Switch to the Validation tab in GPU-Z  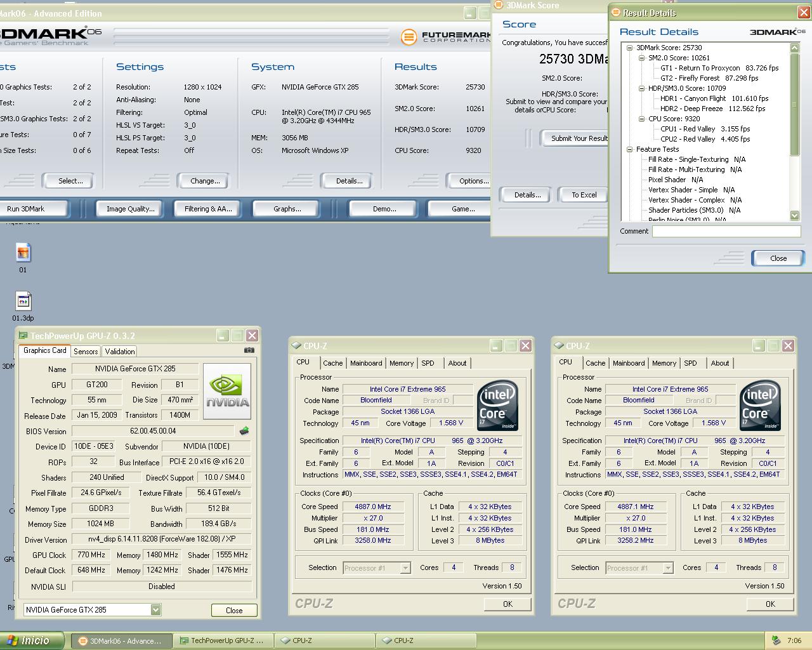119,351
